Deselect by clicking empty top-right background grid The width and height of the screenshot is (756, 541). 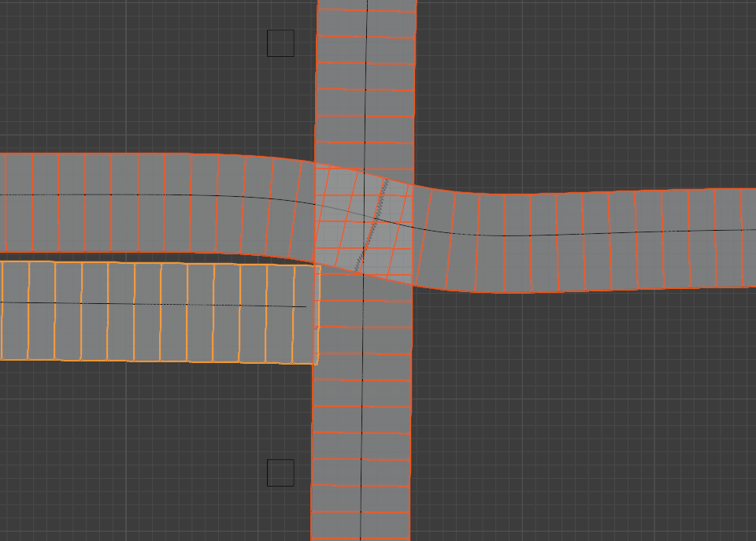(x=591, y=79)
